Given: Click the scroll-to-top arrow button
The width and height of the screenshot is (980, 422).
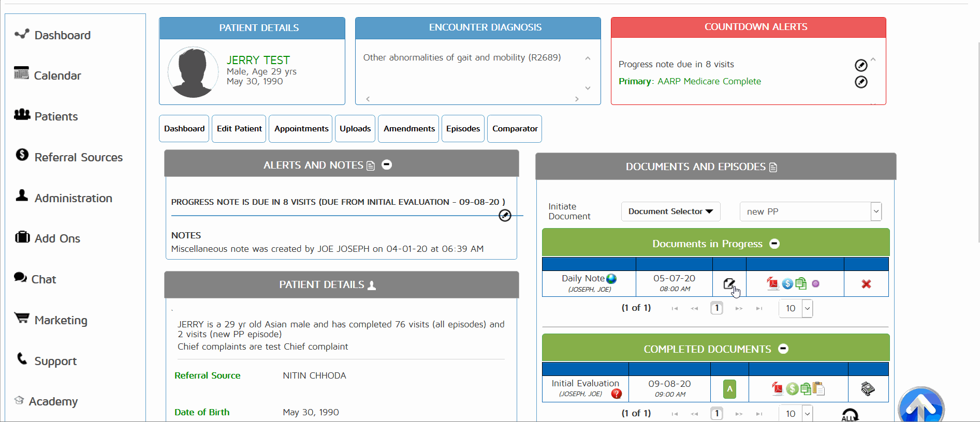Looking at the screenshot, I should [920, 406].
